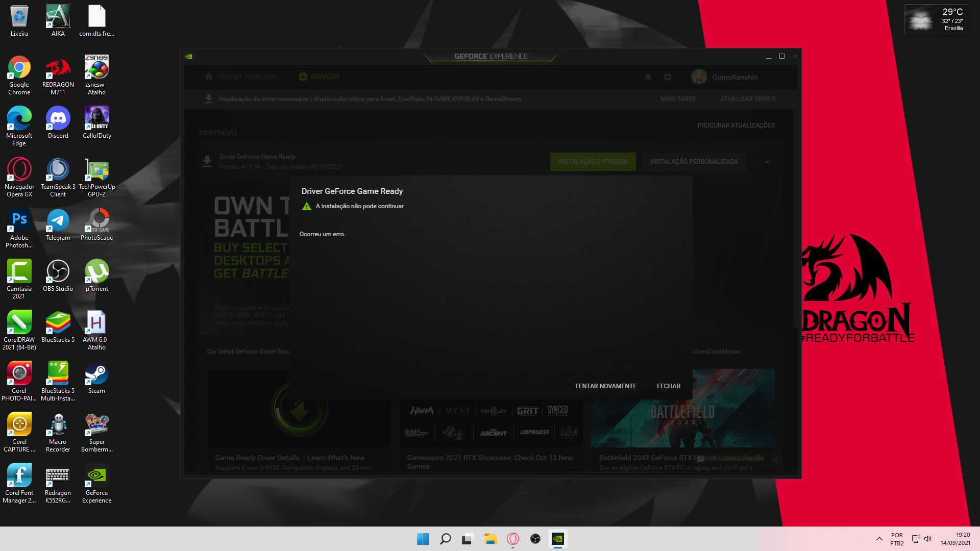980x551 pixels.
Task: Launch OBS Studio from the desktop
Action: 58,276
